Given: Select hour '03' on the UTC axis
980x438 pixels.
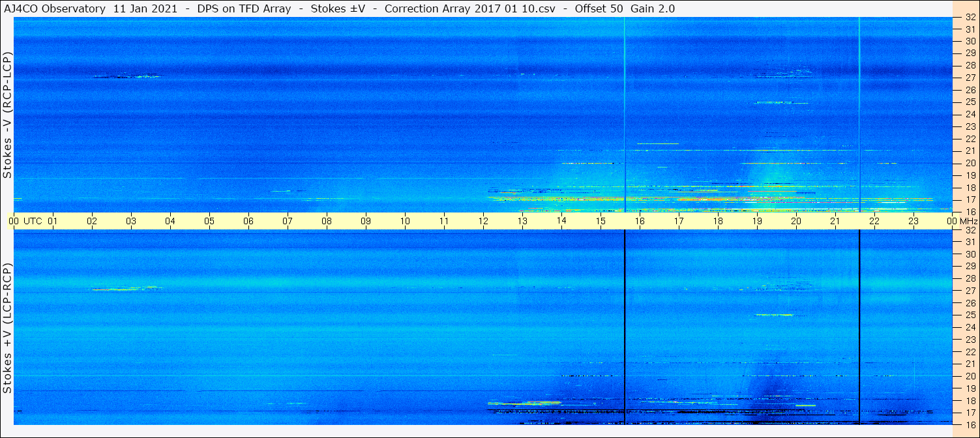Looking at the screenshot, I should (x=131, y=221).
